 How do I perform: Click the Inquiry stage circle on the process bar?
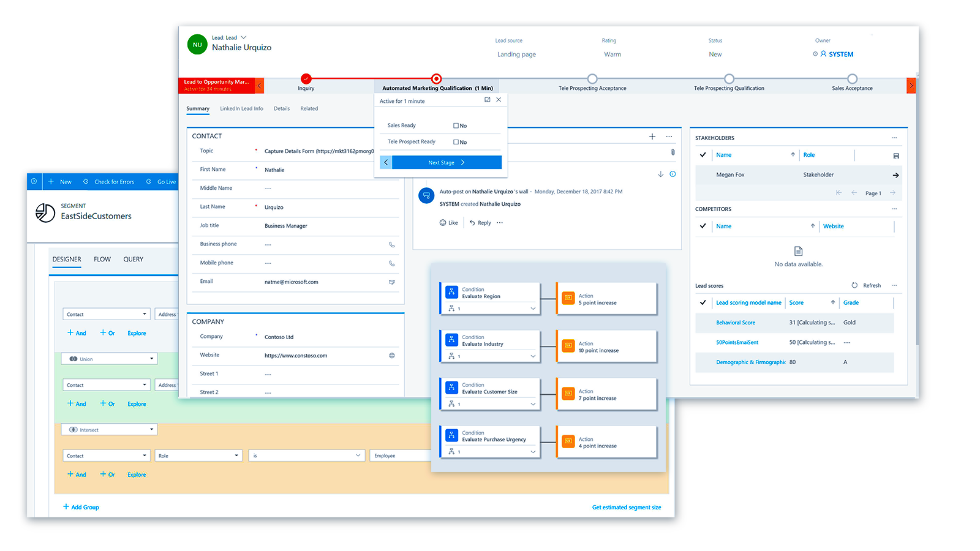coord(306,78)
